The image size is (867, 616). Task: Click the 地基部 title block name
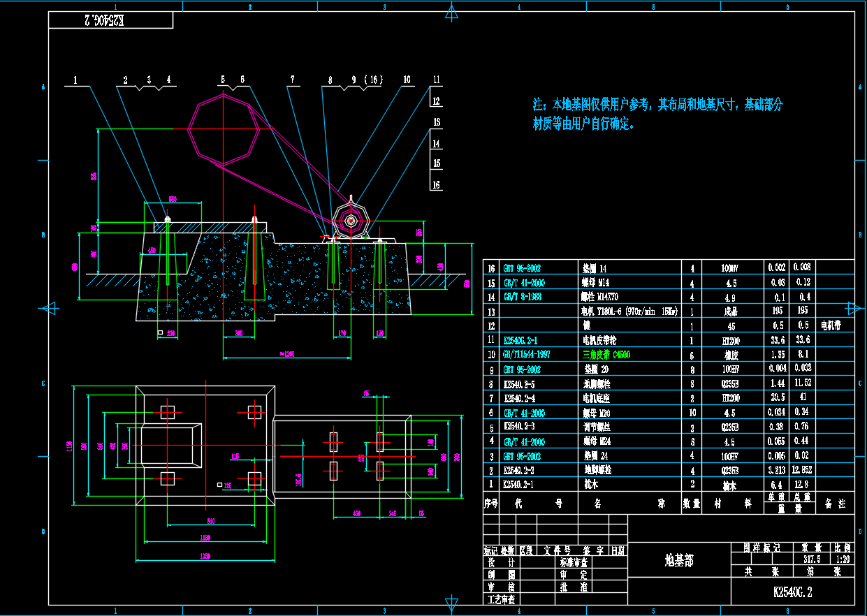click(x=678, y=560)
